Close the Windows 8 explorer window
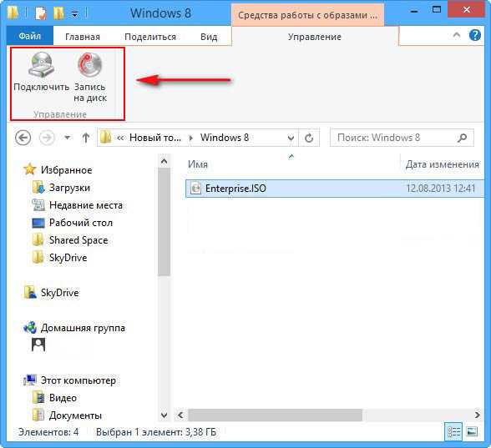 [x=466, y=10]
